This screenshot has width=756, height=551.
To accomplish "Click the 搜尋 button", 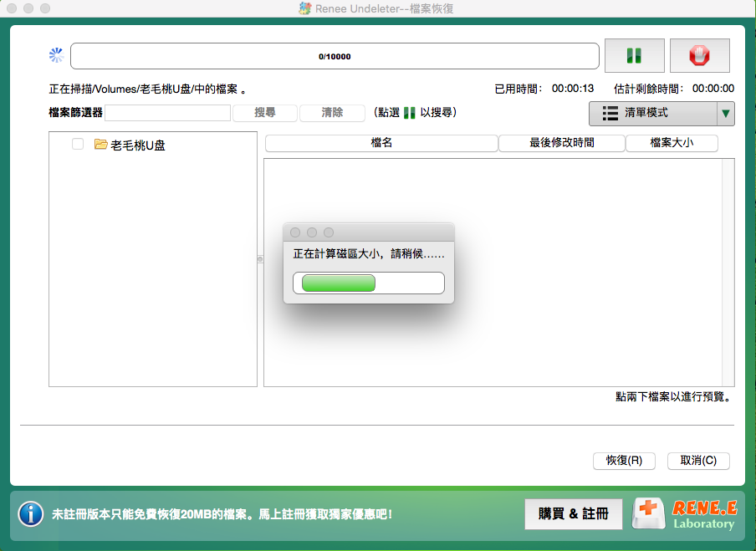I will pyautogui.click(x=264, y=113).
